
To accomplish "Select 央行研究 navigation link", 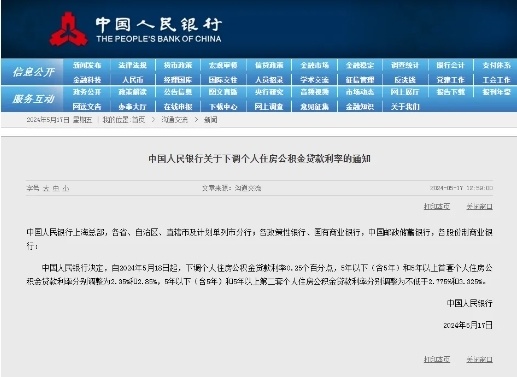I will tap(269, 92).
